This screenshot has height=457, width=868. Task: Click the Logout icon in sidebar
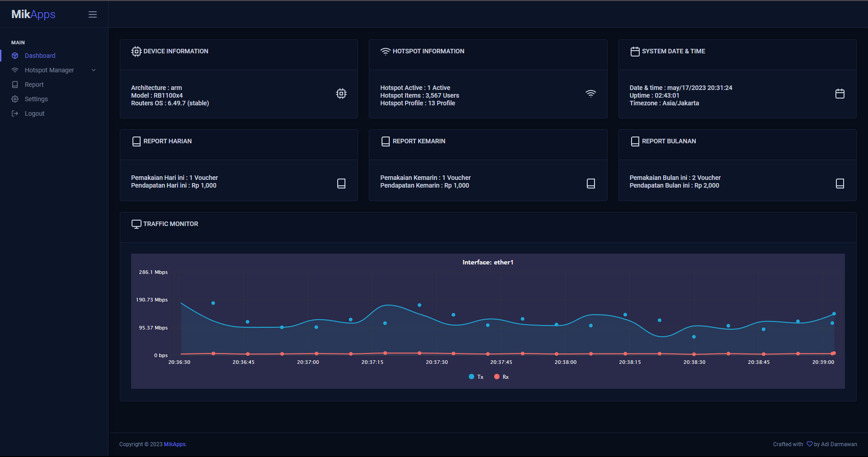pos(15,113)
